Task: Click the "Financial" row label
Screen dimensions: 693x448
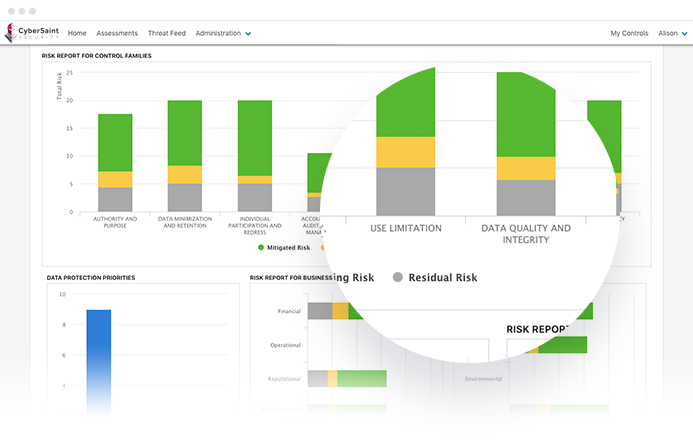Action: [289, 311]
